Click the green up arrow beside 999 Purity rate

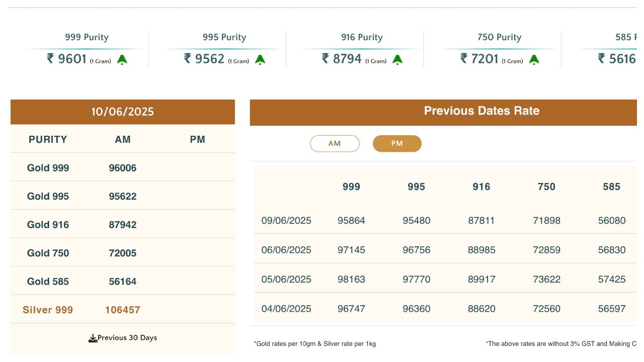(122, 60)
